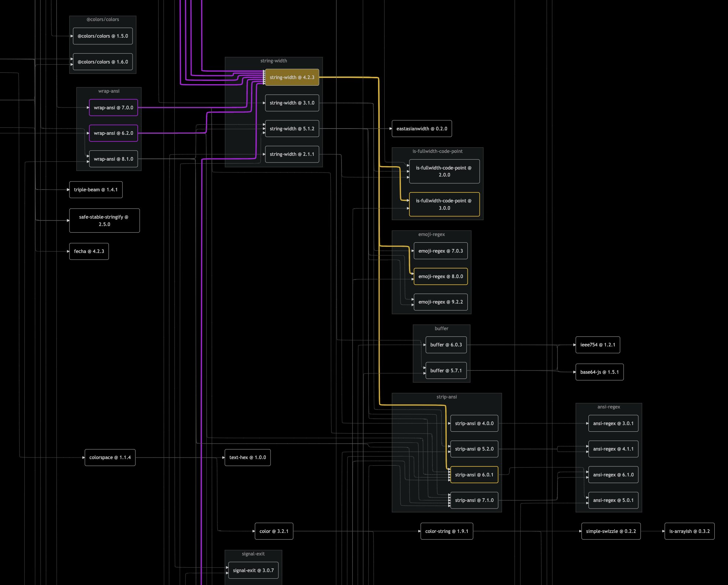The image size is (728, 585).
Task: Click the colorspace @ 1.1.4 node
Action: point(110,457)
